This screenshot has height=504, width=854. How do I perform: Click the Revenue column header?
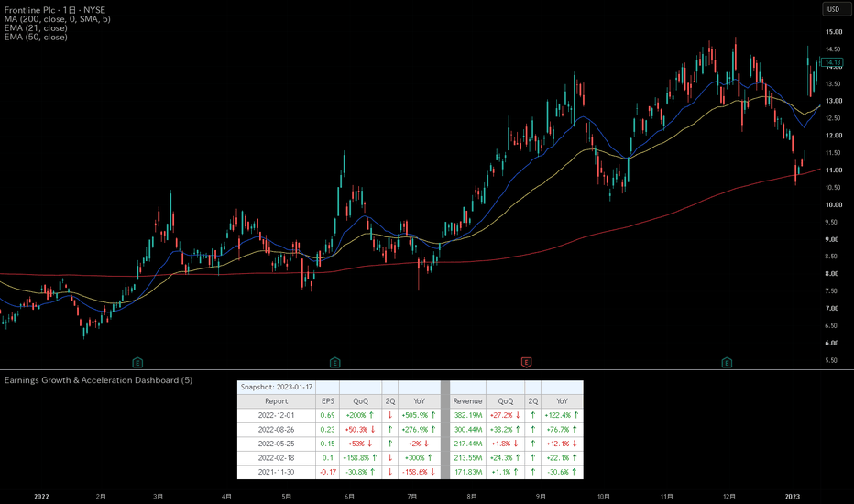tap(468, 401)
